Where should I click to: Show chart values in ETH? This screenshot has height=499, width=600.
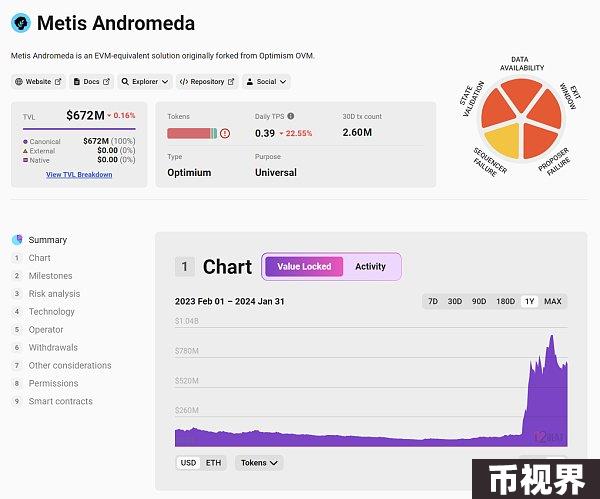[214, 463]
